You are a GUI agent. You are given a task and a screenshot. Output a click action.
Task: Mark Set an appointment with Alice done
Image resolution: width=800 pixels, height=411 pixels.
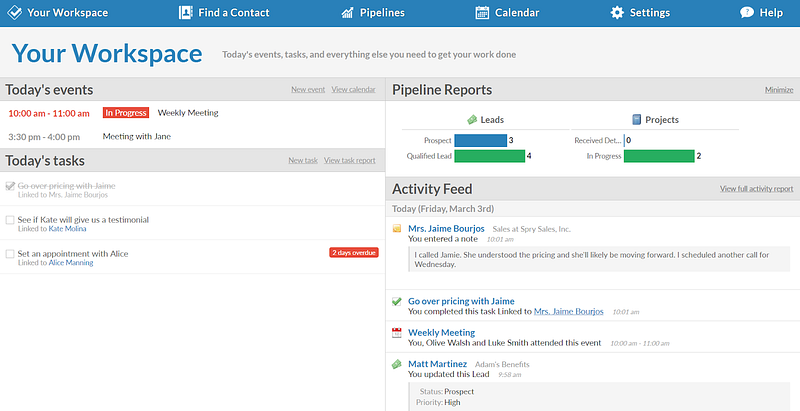(10, 254)
